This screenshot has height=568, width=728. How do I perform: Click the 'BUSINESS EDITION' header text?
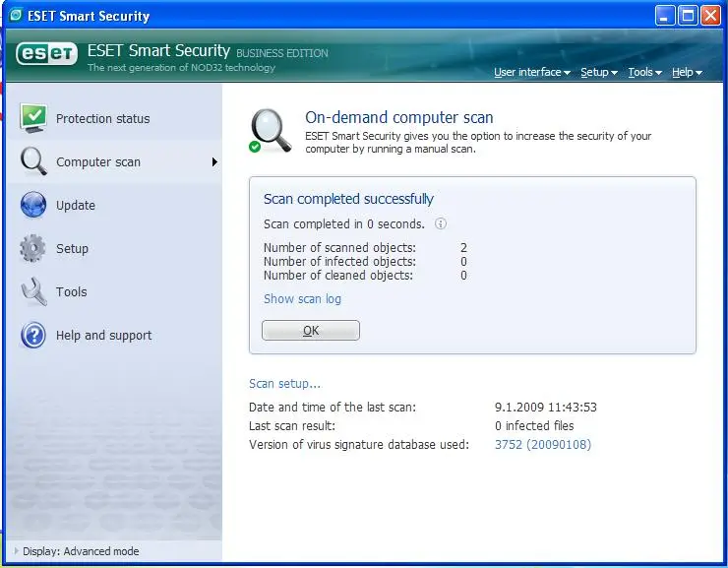coord(282,53)
